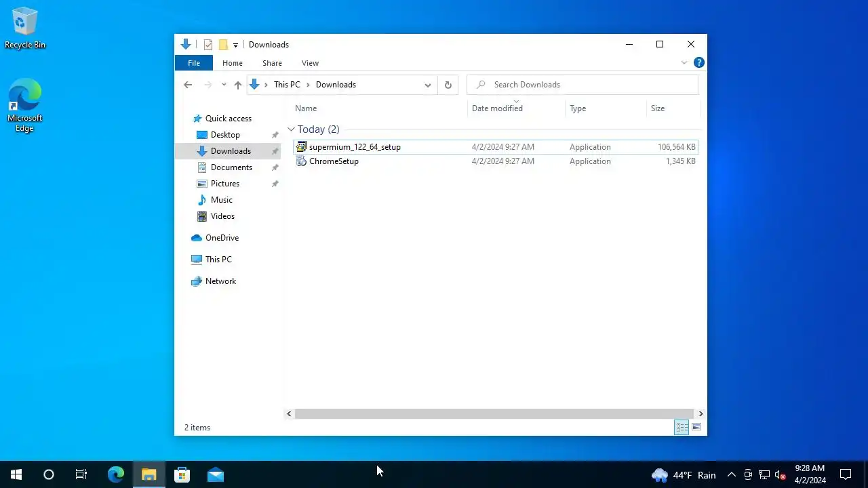Screen dimensions: 868x488
Task: Click the Forward navigation arrow
Action: (x=208, y=85)
